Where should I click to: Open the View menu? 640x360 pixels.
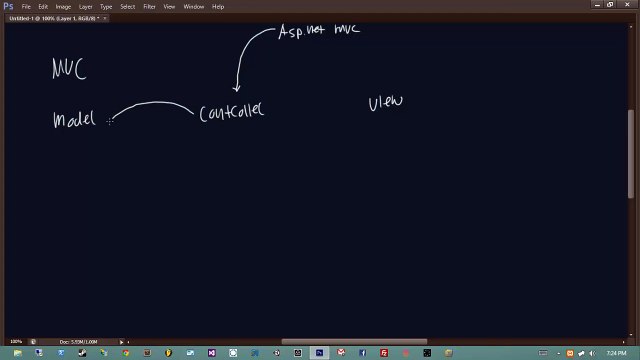point(169,7)
